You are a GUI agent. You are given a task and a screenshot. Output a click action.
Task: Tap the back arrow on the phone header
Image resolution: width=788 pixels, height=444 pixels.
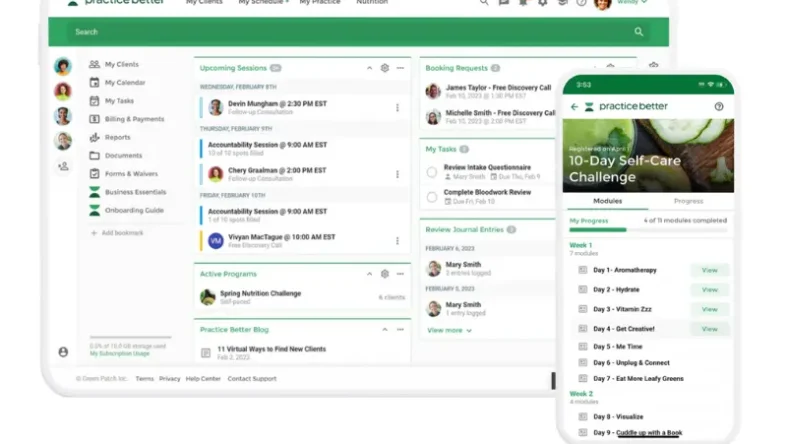(x=574, y=106)
